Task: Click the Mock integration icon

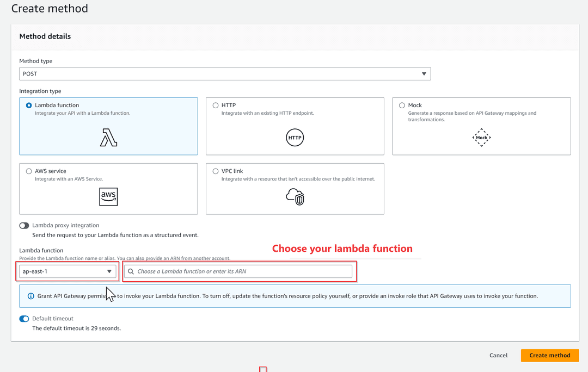Action: pos(481,137)
